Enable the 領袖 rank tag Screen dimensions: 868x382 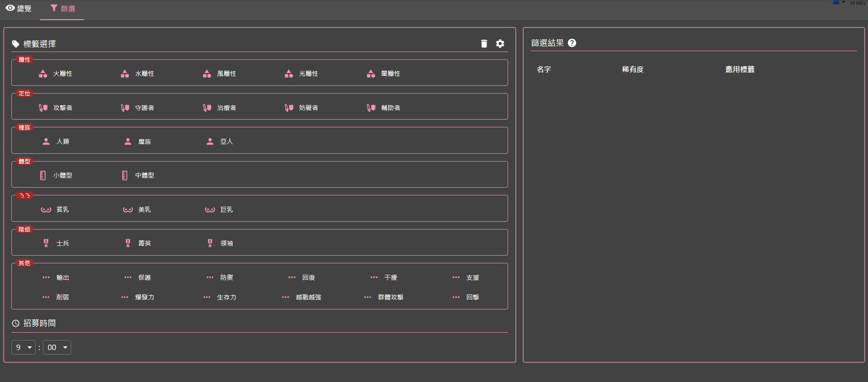tap(226, 243)
